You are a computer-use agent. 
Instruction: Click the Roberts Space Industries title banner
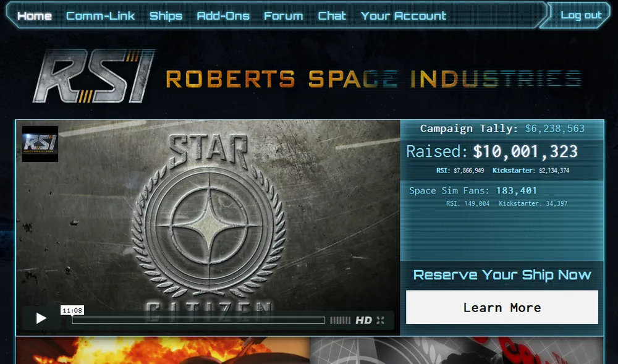[x=374, y=78]
